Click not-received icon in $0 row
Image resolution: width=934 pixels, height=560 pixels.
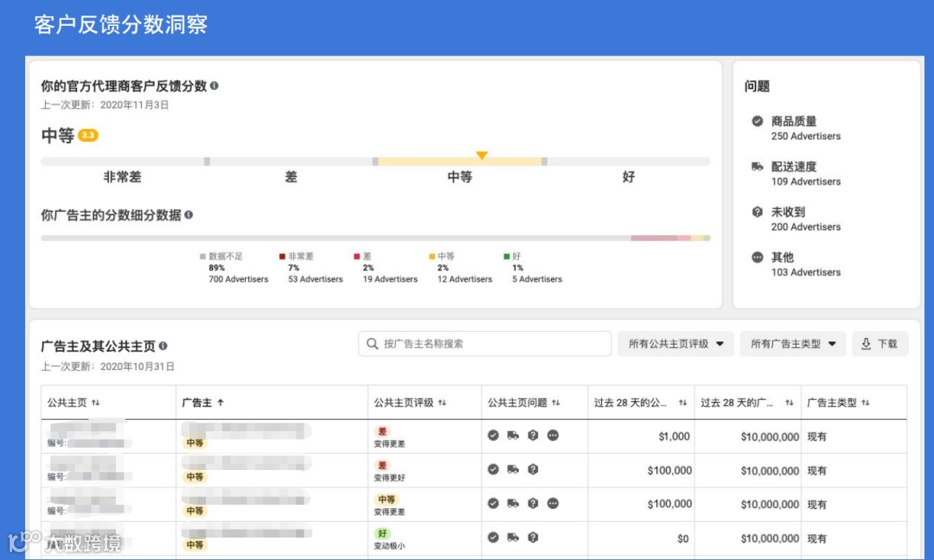tap(533, 538)
